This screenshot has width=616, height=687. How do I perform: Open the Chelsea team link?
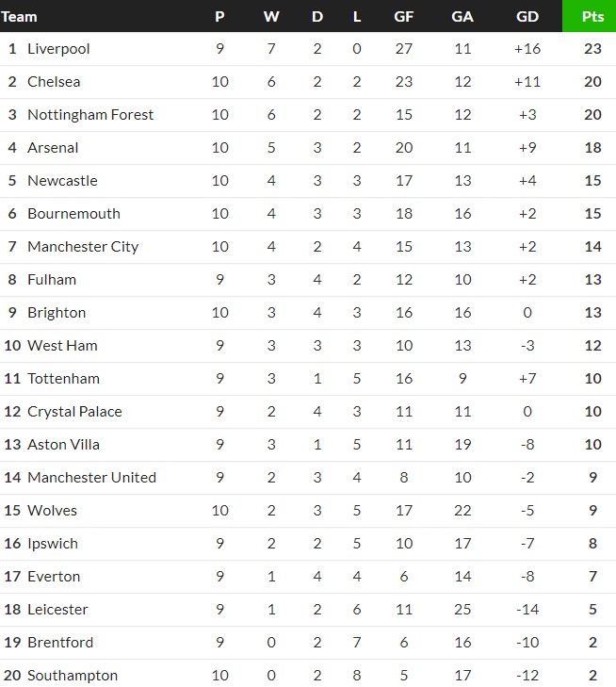tap(54, 82)
